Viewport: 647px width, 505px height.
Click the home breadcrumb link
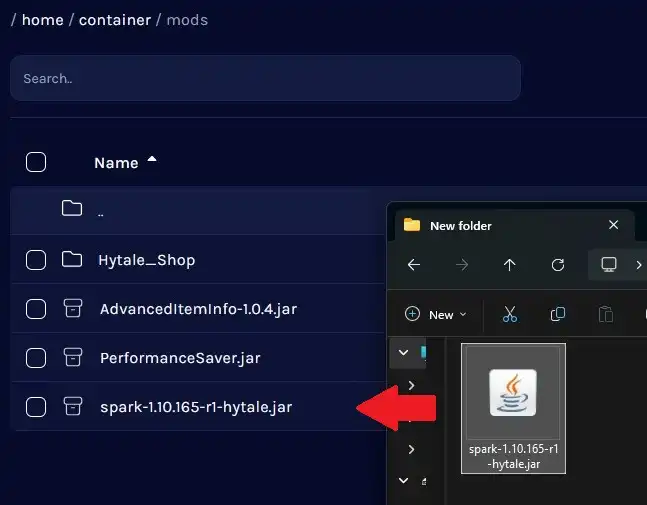point(43,20)
